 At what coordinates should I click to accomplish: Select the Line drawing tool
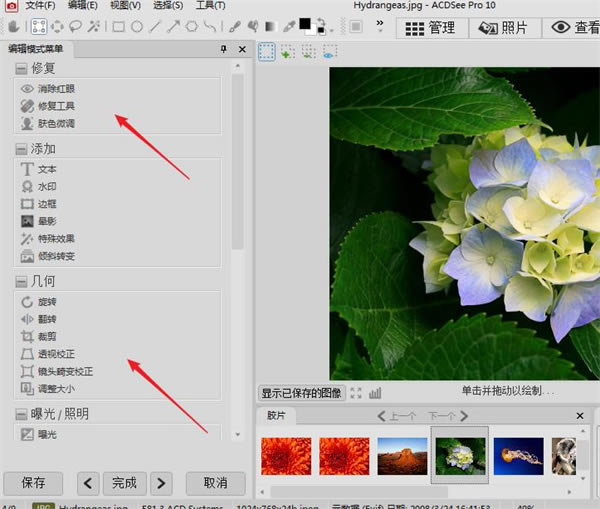(x=155, y=26)
